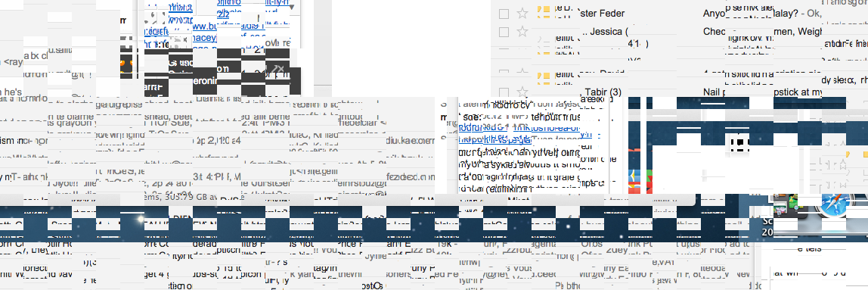Expand the gray dropdown arrow above the links
Screen dimensions: 868x290
(292, 8)
